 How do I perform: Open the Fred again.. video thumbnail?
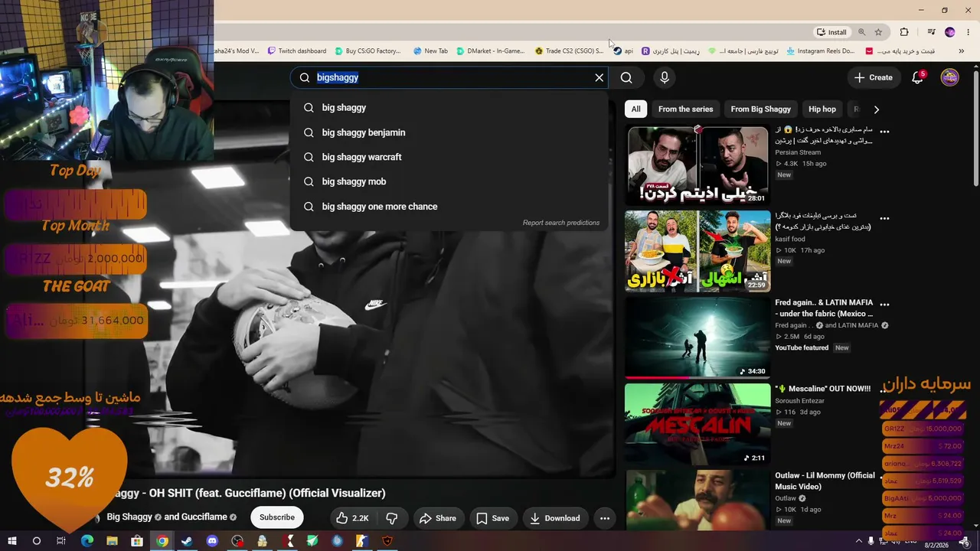(x=697, y=337)
